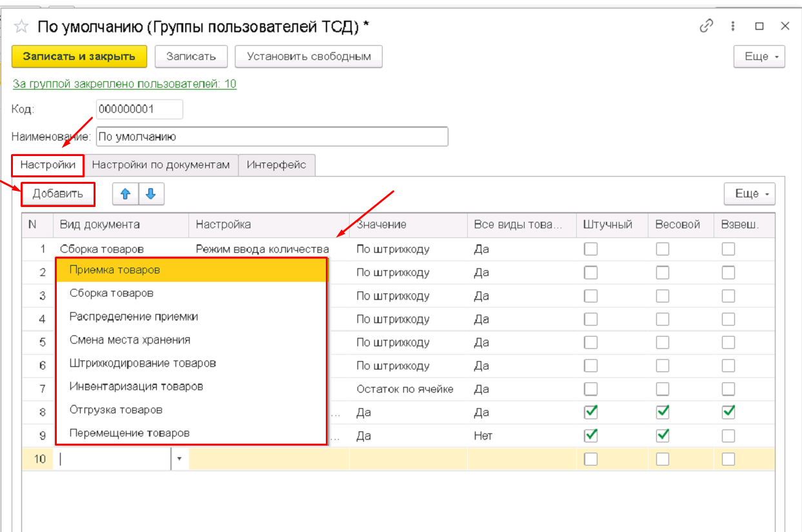Open the three-dot window menu
The width and height of the screenshot is (802, 532).
pos(733,26)
